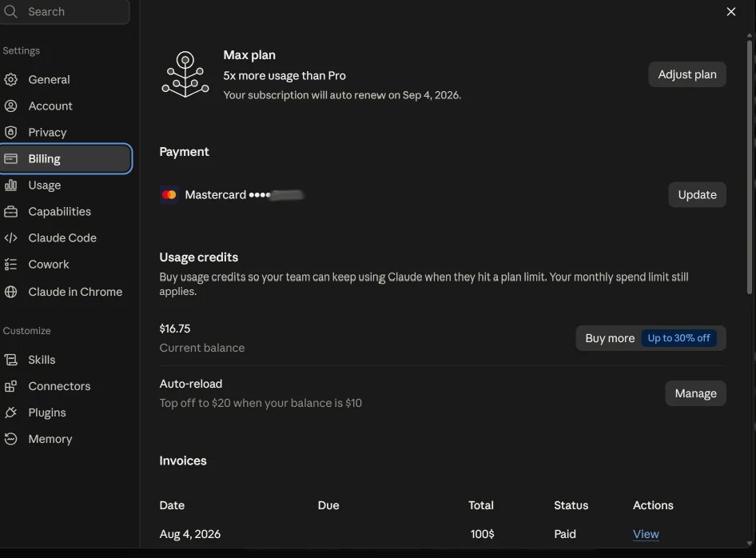The image size is (756, 558).
Task: Click the Payment heading
Action: tap(184, 151)
